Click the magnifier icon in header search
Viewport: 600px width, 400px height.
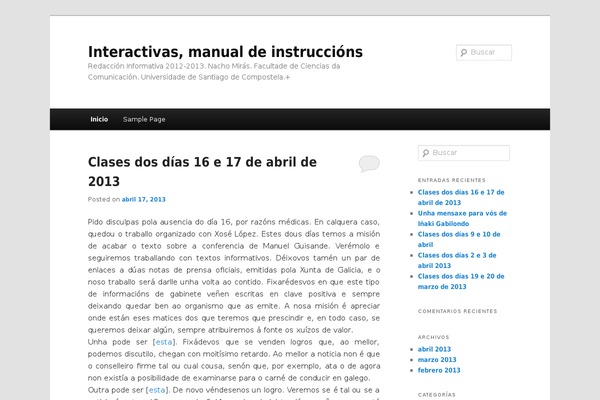[464, 53]
